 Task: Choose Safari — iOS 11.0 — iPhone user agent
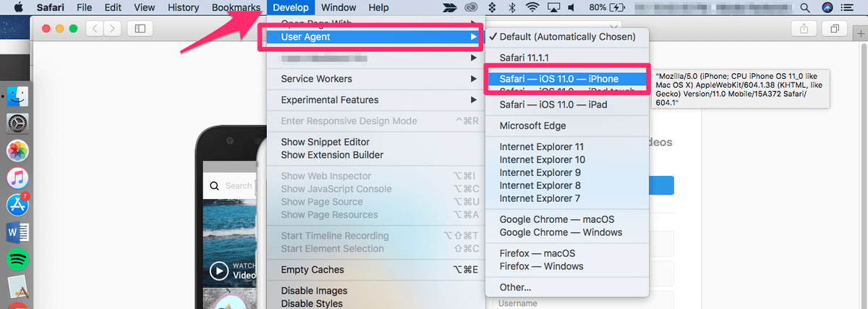click(567, 79)
